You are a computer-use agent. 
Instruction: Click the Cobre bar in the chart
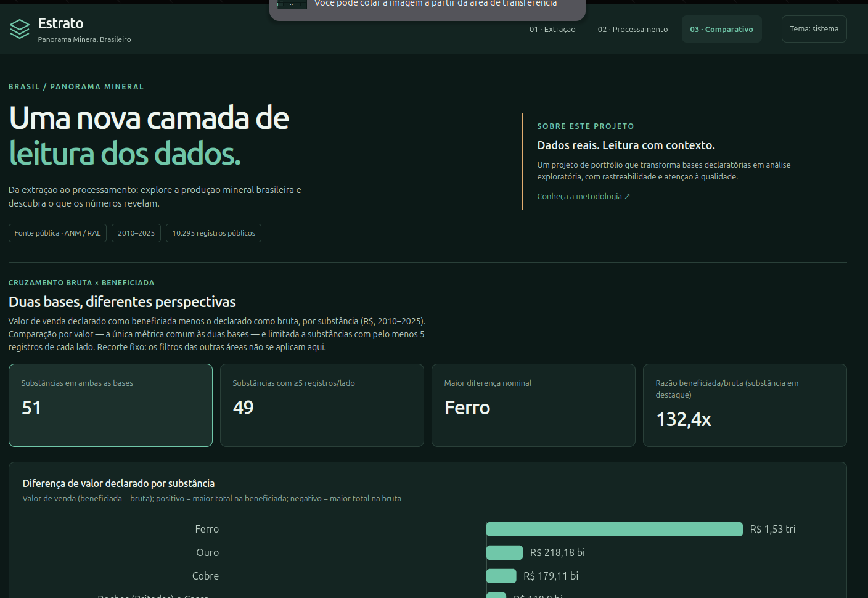coord(501,576)
